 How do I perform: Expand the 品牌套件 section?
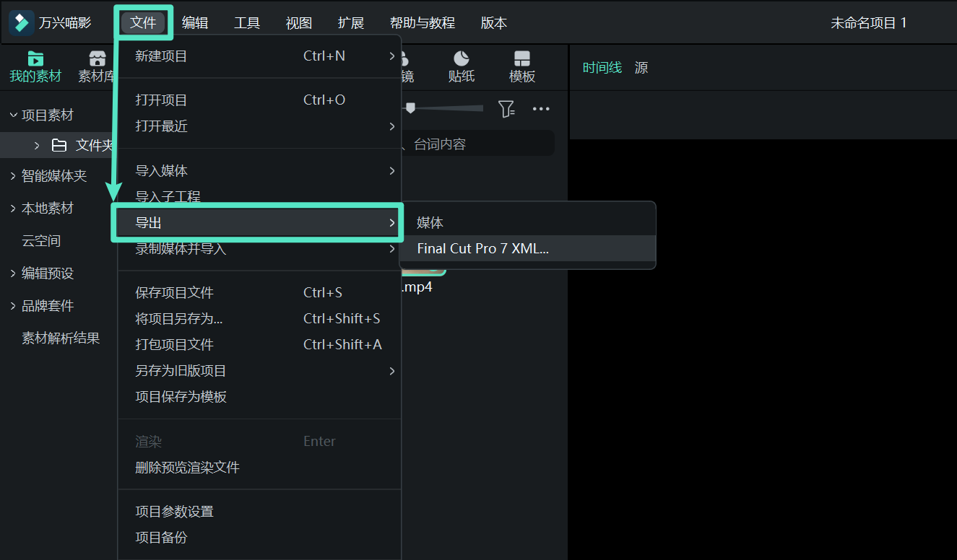click(x=13, y=306)
